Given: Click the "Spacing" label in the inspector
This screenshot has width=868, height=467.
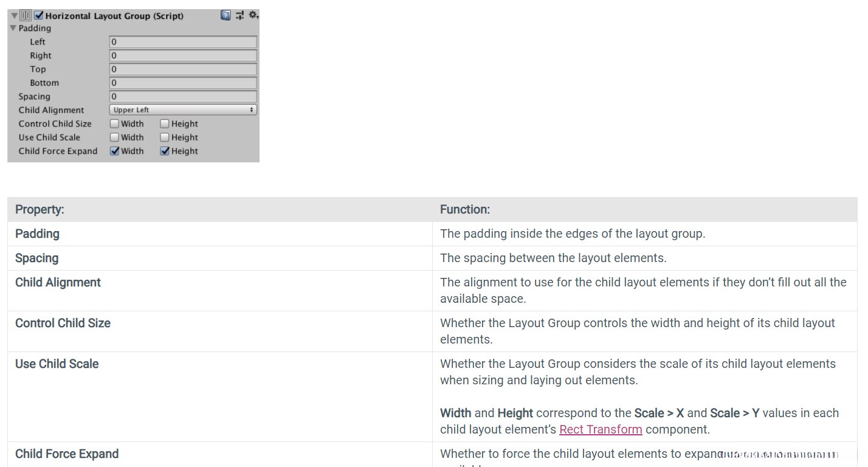Looking at the screenshot, I should point(34,97).
